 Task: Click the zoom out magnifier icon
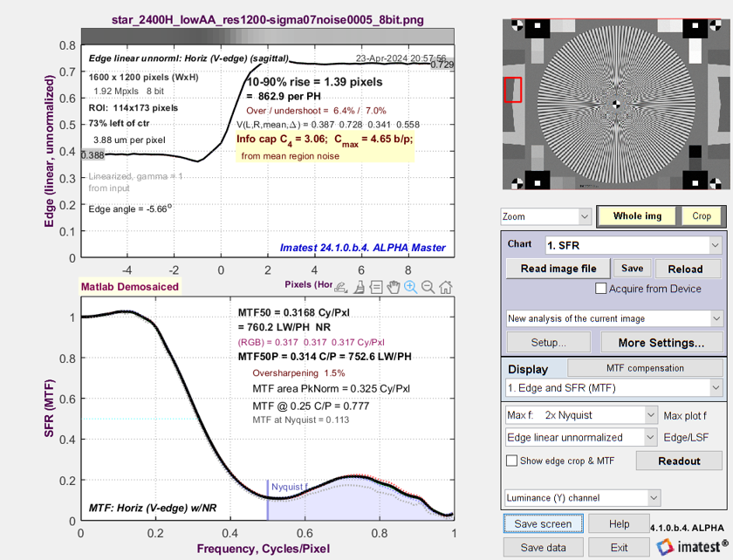coord(428,287)
